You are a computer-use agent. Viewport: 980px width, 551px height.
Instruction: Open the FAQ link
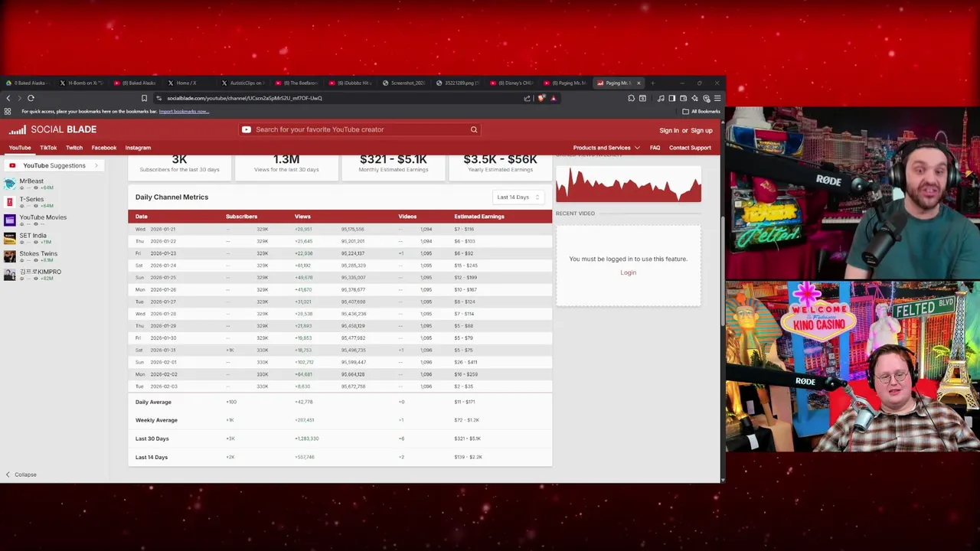655,148
